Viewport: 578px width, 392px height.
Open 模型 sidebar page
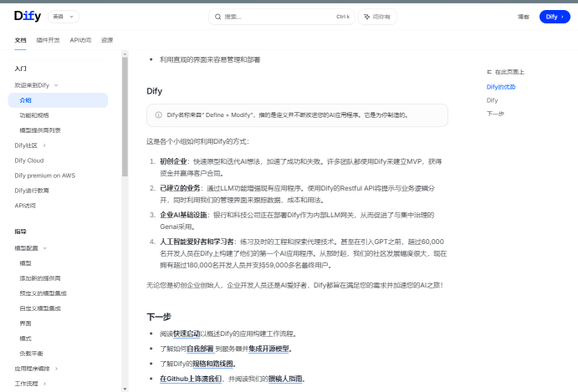[x=25, y=263]
